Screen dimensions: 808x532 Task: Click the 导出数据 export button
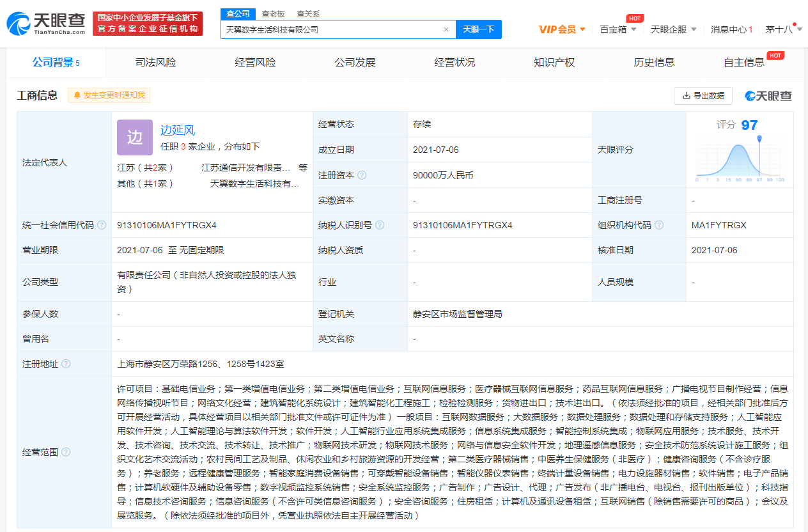[x=703, y=96]
